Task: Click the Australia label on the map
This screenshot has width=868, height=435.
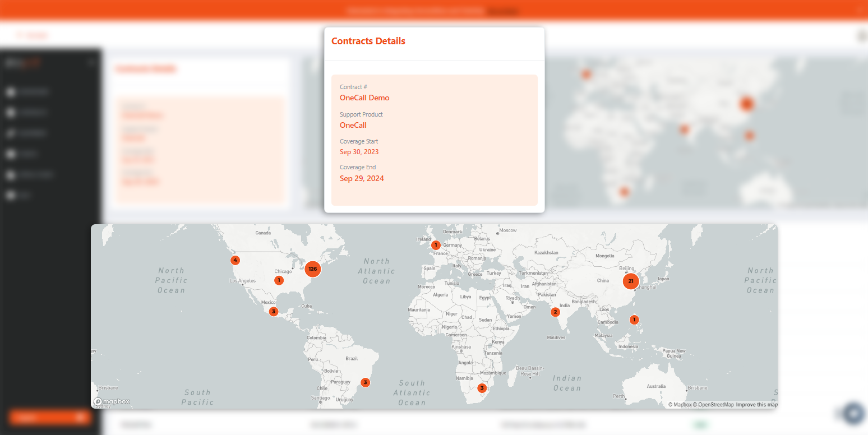Action: point(656,386)
